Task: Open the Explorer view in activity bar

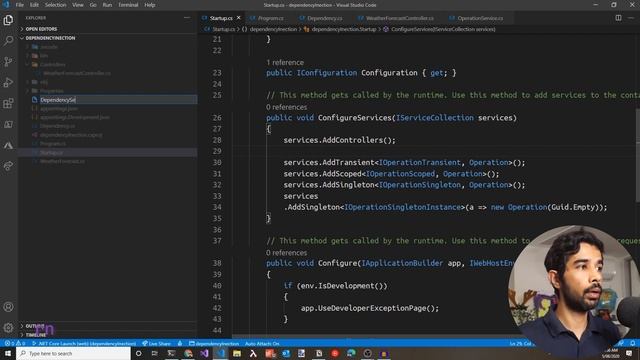Action: tap(8, 20)
